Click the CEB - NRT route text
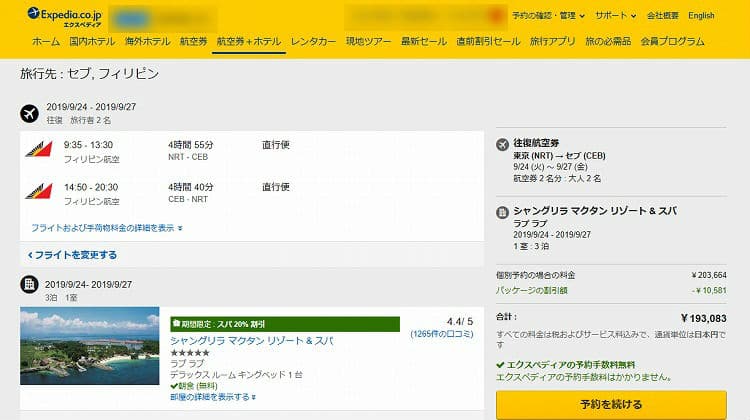This screenshot has height=420, width=750. [188, 199]
